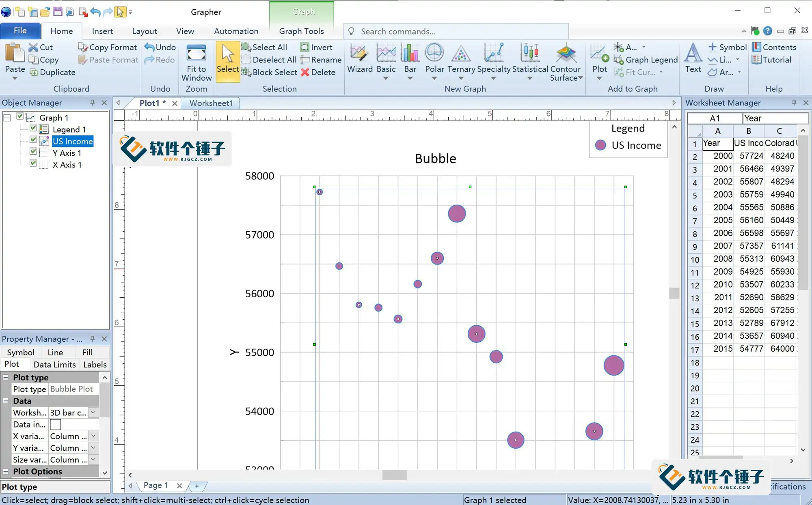The height and width of the screenshot is (505, 812).
Task: Click the Statistical graph icon
Action: coord(530,53)
